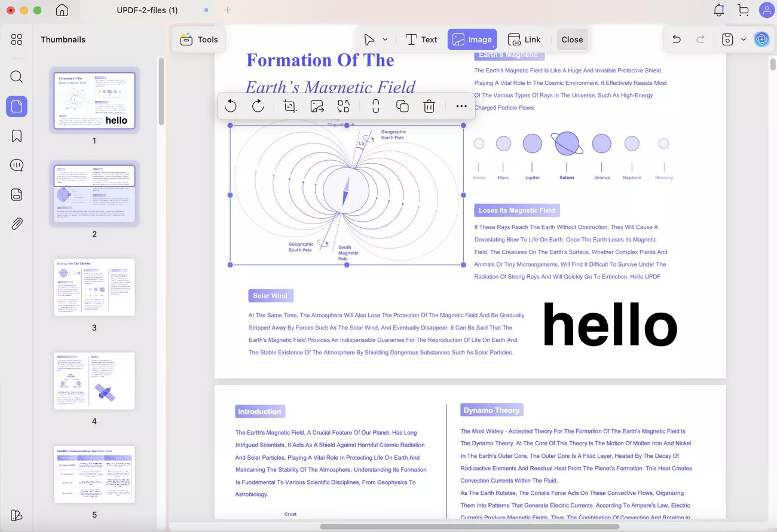Select the Text editing tool

click(421, 39)
